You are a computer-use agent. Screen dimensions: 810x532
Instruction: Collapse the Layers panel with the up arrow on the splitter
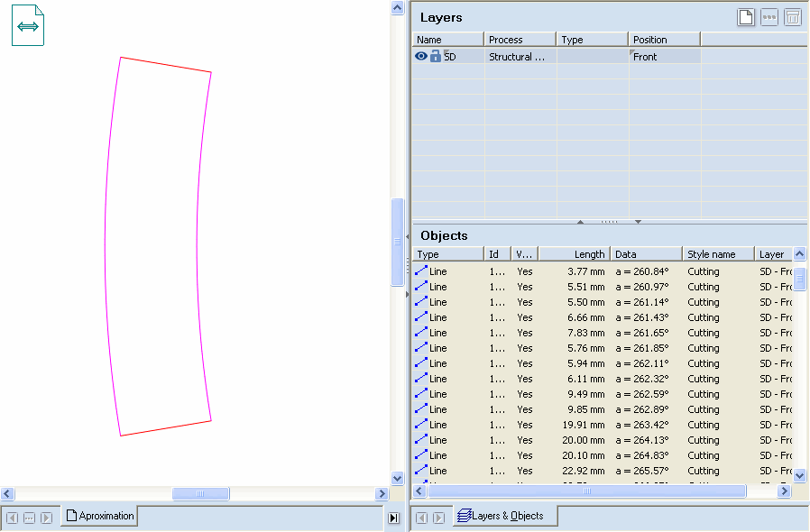tap(580, 221)
